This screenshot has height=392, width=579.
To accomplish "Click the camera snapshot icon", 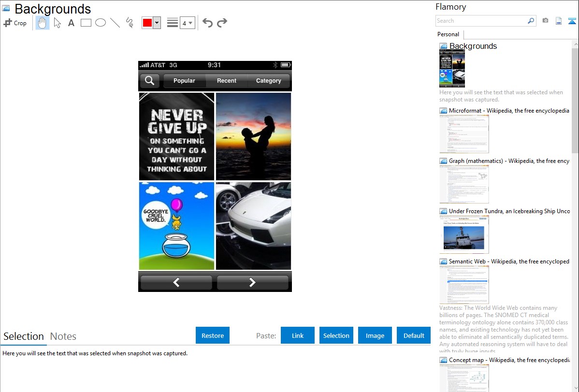I will pyautogui.click(x=545, y=21).
